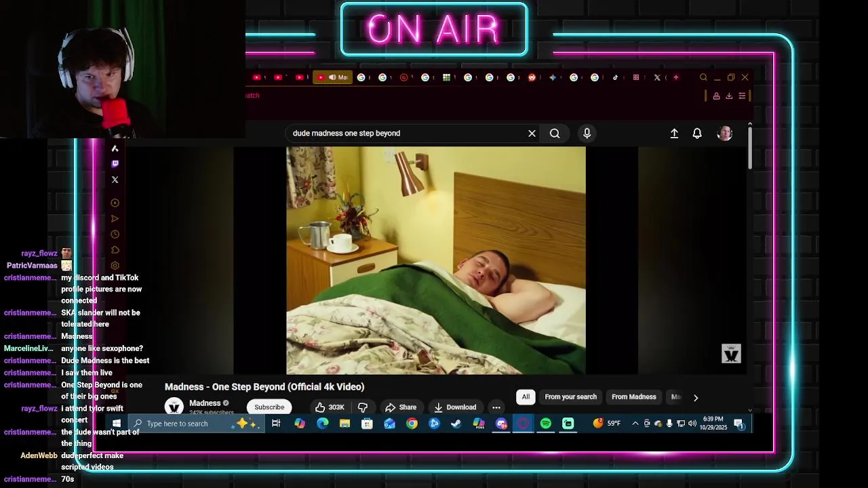Open Spotify from taskbar
Screen dimensions: 868x488
546,424
